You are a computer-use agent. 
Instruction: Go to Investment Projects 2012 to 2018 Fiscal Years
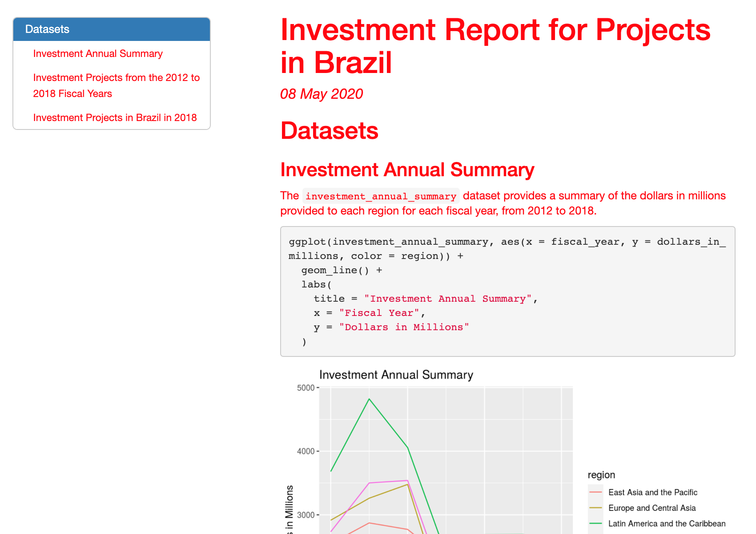pyautogui.click(x=116, y=85)
